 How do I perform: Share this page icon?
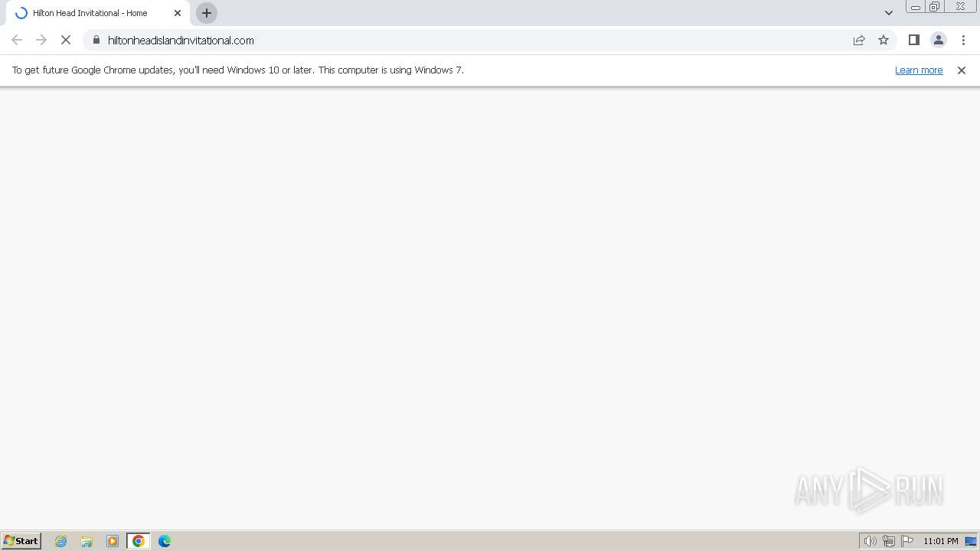point(859,40)
